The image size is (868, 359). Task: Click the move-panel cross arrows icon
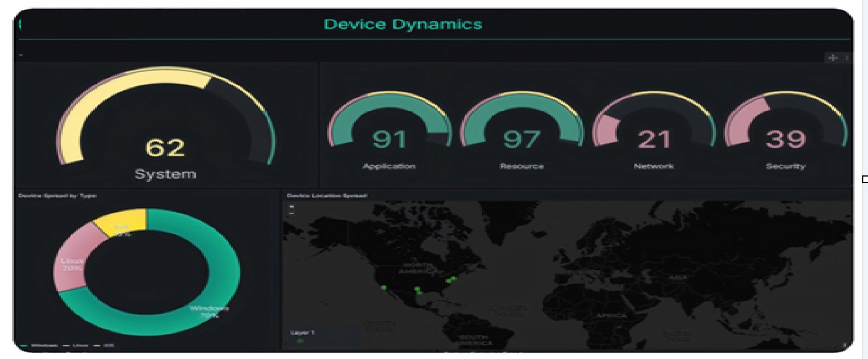[832, 57]
